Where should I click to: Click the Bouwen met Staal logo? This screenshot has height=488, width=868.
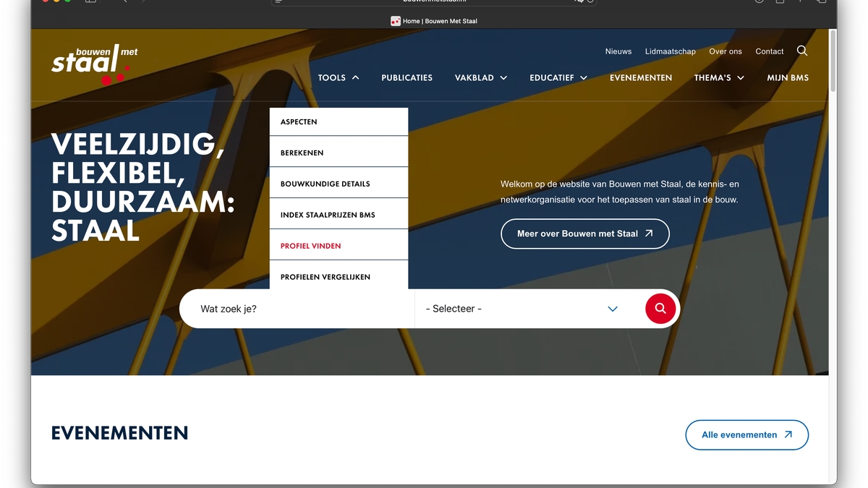click(93, 64)
